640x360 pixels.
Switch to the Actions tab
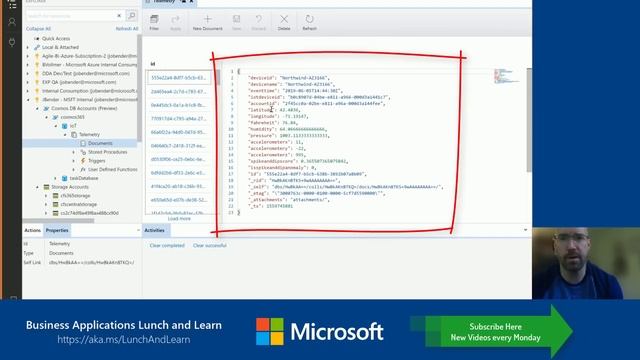click(x=32, y=231)
